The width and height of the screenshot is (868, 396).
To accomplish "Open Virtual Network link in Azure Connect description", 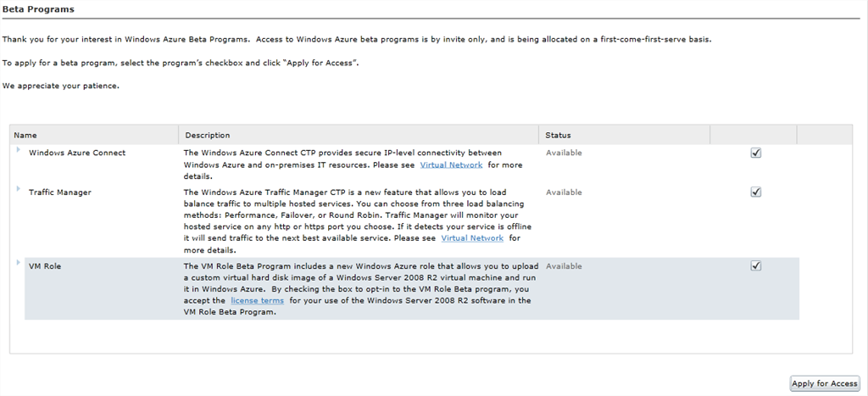I will [451, 165].
